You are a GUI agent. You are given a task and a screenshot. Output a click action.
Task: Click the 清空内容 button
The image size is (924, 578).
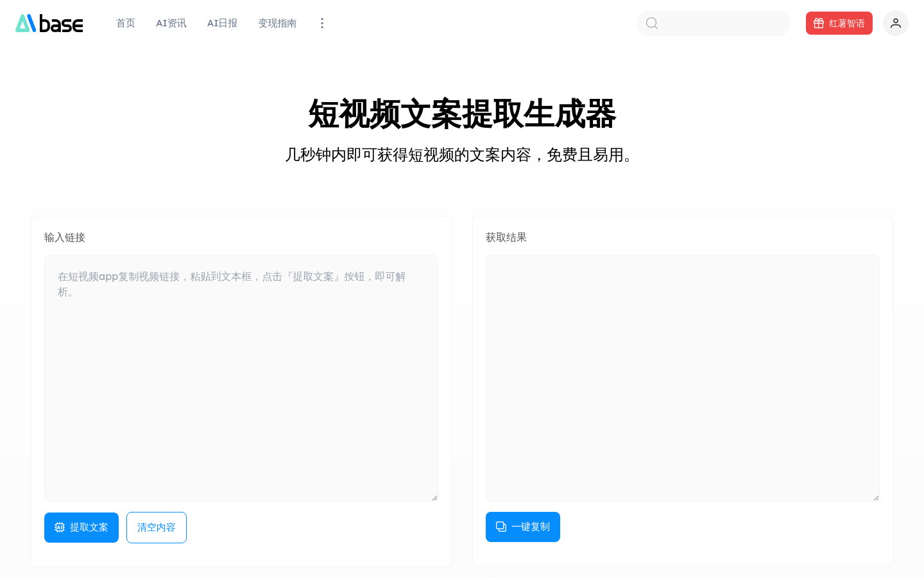(x=156, y=527)
